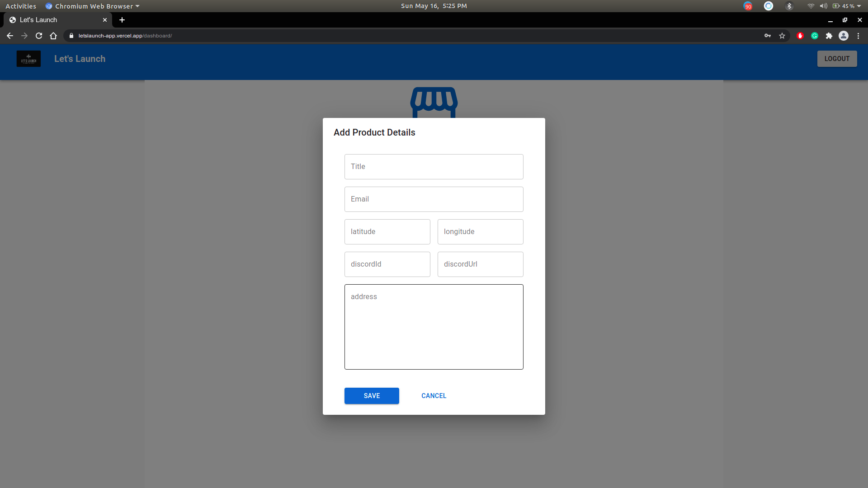Click CANCEL in the product dialog
The image size is (868, 488).
coord(434,396)
